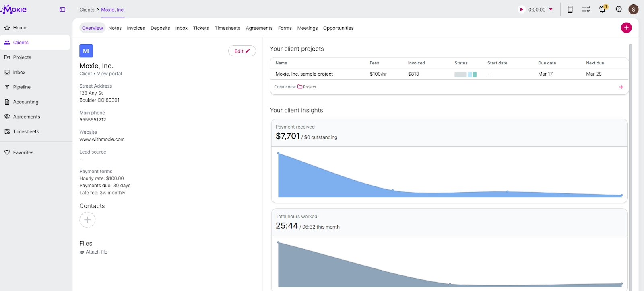The width and height of the screenshot is (644, 291).
Task: Click the project status progress bar
Action: click(465, 74)
